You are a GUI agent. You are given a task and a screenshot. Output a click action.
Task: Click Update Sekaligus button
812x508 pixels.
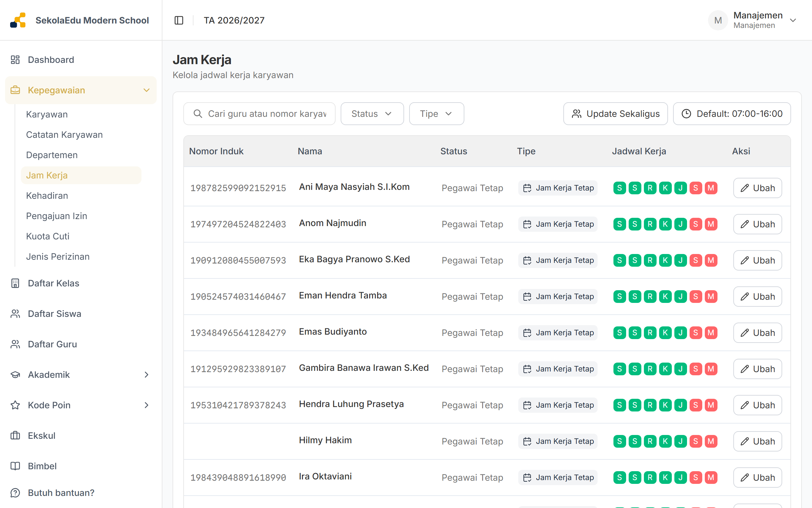tap(615, 114)
